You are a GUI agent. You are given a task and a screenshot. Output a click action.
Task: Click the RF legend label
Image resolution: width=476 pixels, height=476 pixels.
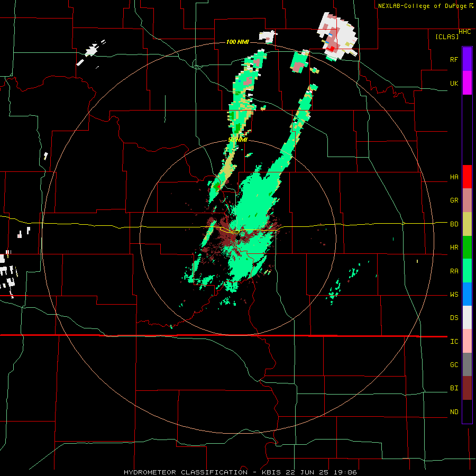pyautogui.click(x=454, y=59)
